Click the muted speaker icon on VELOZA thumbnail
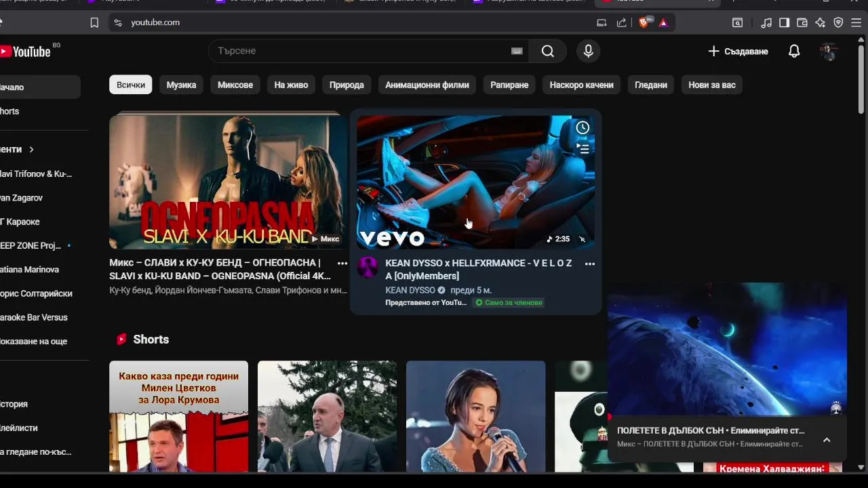This screenshot has height=488, width=868. coord(582,239)
